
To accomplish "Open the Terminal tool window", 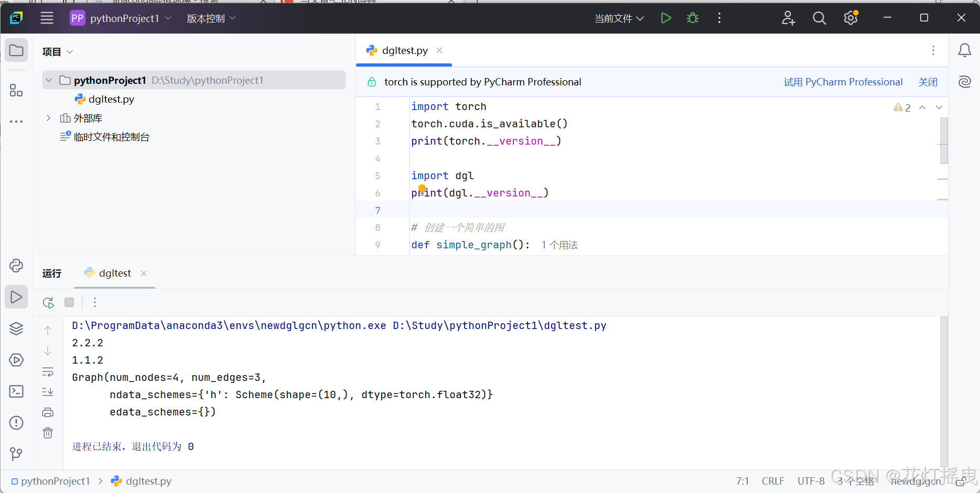I will pos(16,391).
